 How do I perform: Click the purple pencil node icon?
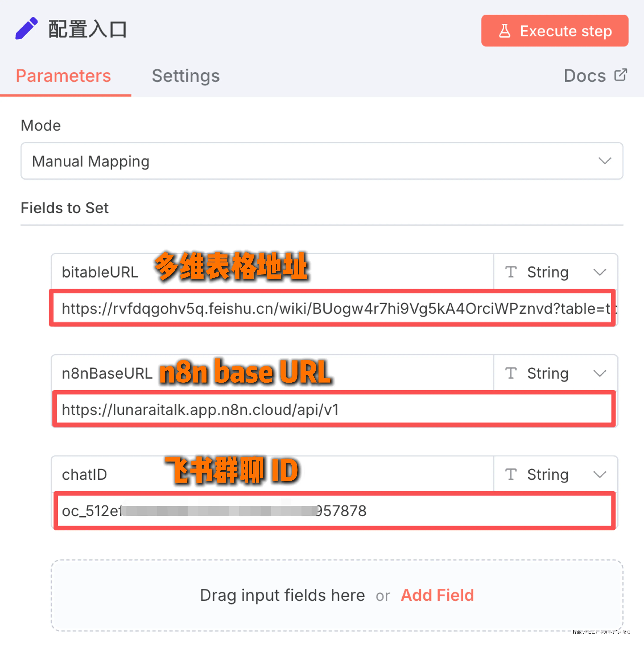coord(27,28)
